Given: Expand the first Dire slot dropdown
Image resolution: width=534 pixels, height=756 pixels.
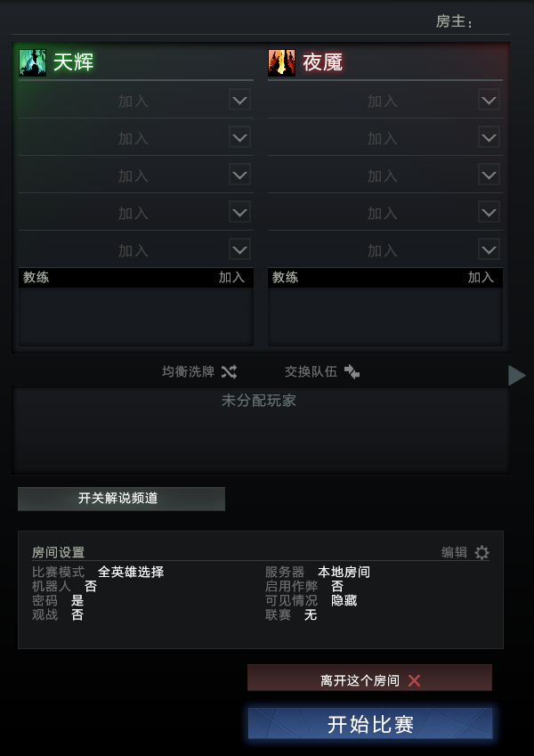Looking at the screenshot, I should tap(489, 100).
